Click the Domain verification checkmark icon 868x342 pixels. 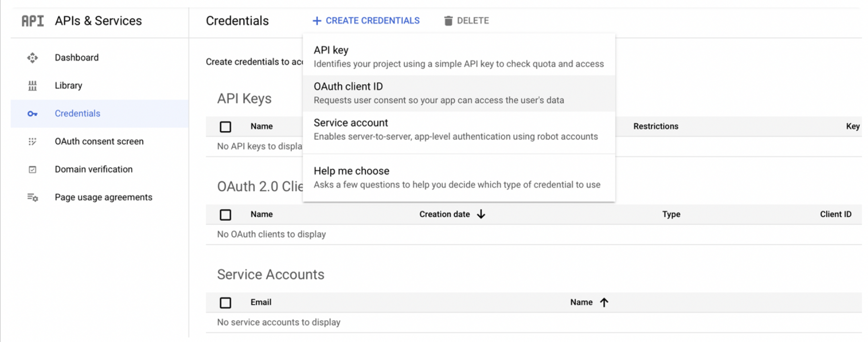pos(32,170)
